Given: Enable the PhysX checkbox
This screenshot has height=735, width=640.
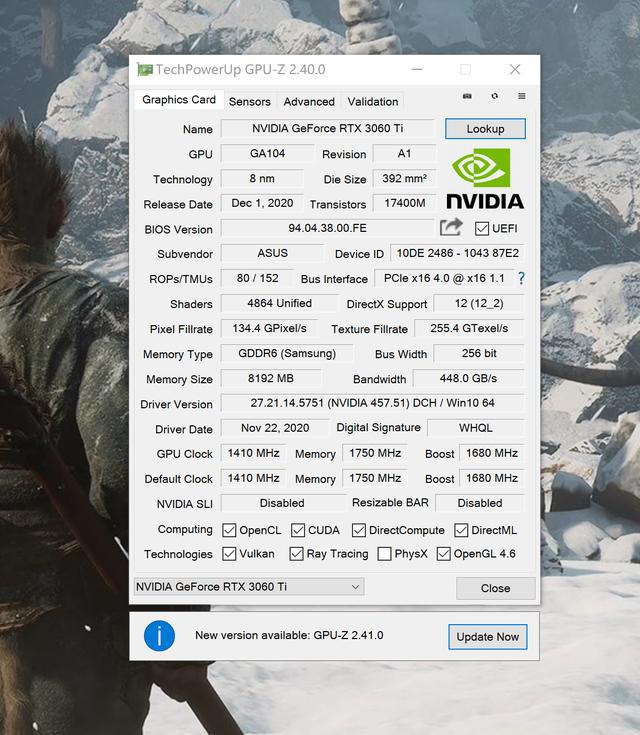Looking at the screenshot, I should pyautogui.click(x=384, y=554).
